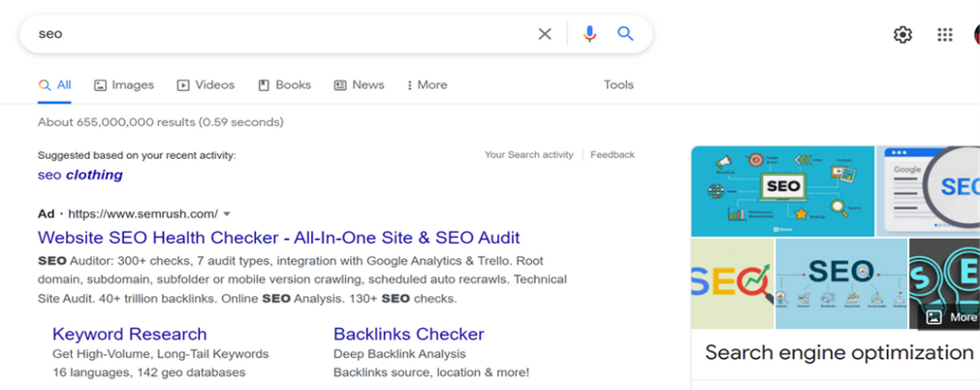Open the settings gear icon
This screenshot has width=980, height=390.
(902, 35)
